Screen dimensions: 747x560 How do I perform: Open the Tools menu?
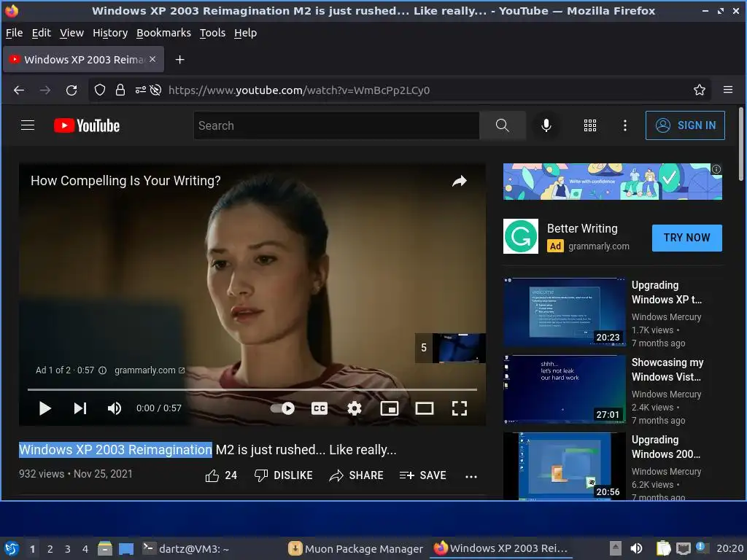(212, 33)
